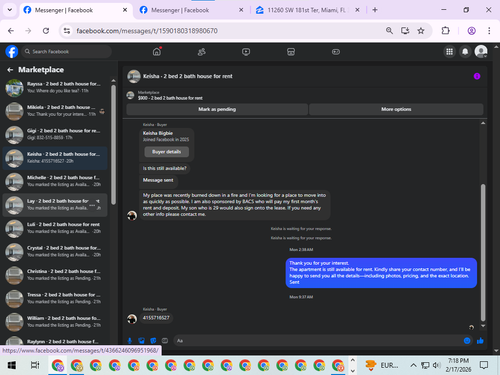
Task: Open the Friends icon in top navigation
Action: point(201,52)
